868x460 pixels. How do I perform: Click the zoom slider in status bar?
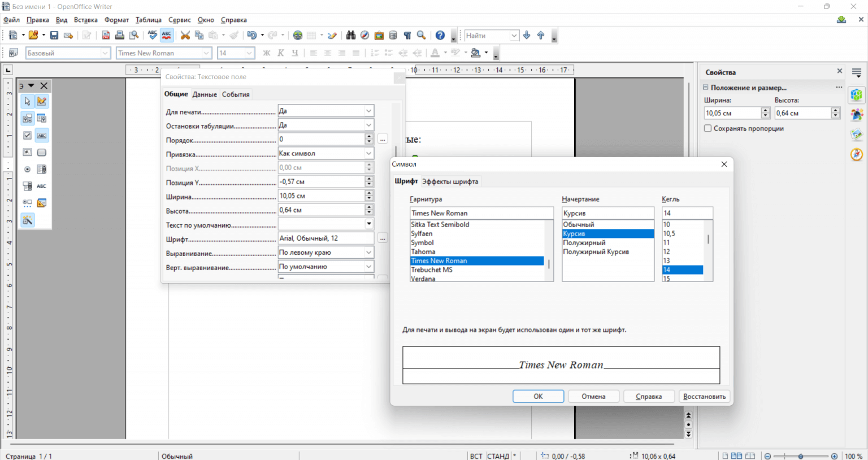pos(801,456)
